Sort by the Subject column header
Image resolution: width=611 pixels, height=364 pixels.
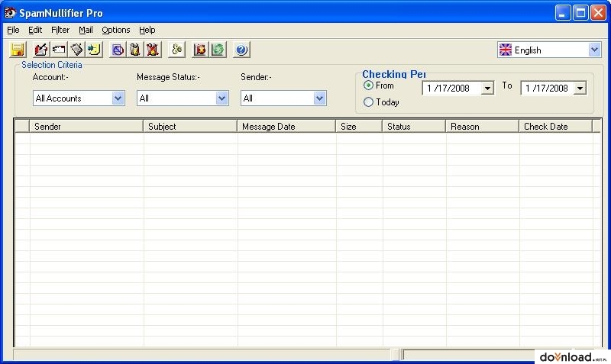[x=190, y=127]
